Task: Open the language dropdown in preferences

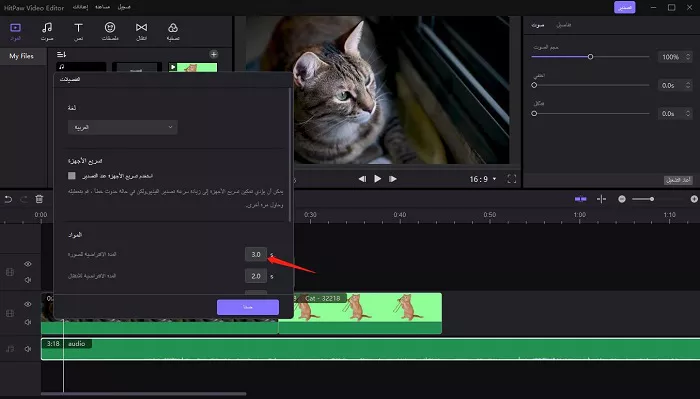Action: 123,127
